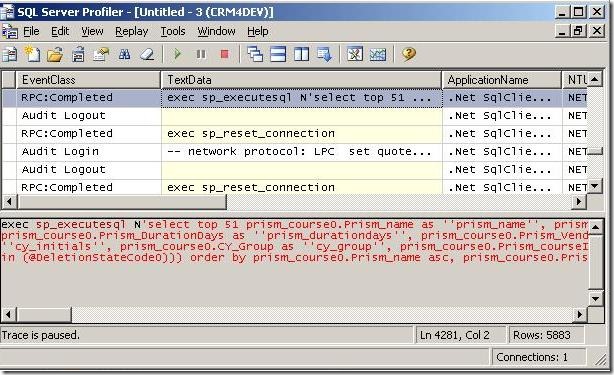Image resolution: width=614 pixels, height=375 pixels.
Task: Click the event grid's right scroll arrow
Action: coord(578,202)
